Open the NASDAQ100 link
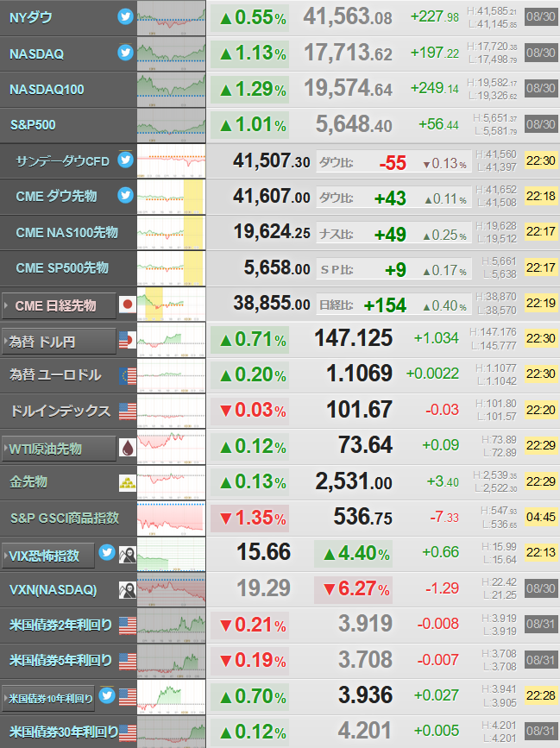Screen dimensions: 560x748 [47, 89]
